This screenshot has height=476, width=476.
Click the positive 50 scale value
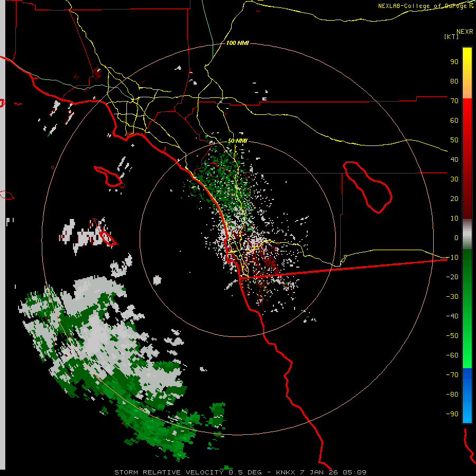point(454,140)
